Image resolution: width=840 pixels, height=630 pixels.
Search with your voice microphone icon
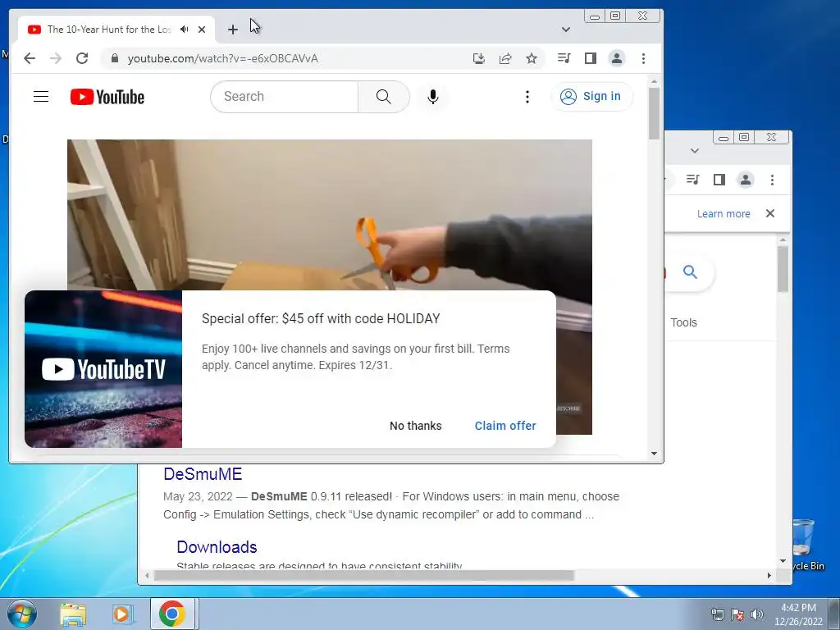[433, 97]
